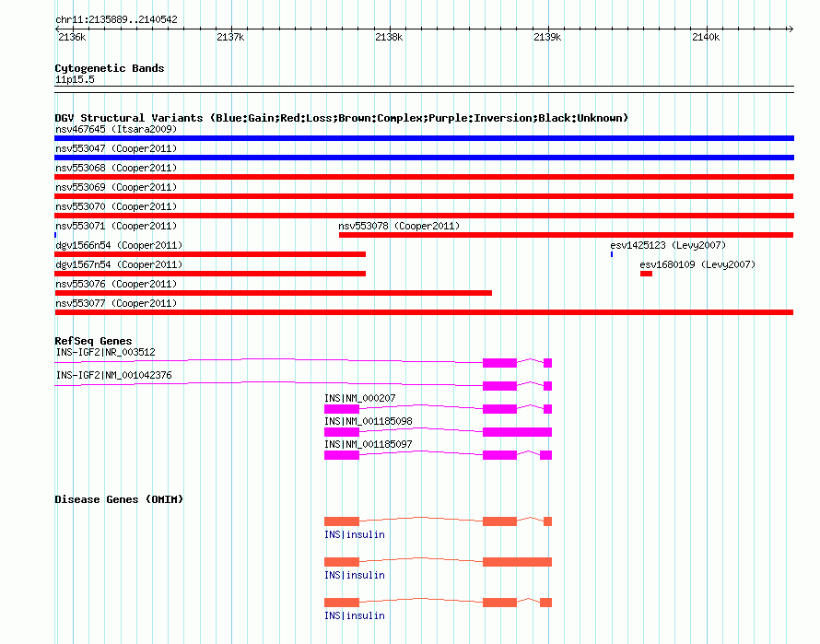Image resolution: width=820 pixels, height=644 pixels.
Task: Click the nsv553076 (Cooper2011) red bar
Action: click(273, 293)
